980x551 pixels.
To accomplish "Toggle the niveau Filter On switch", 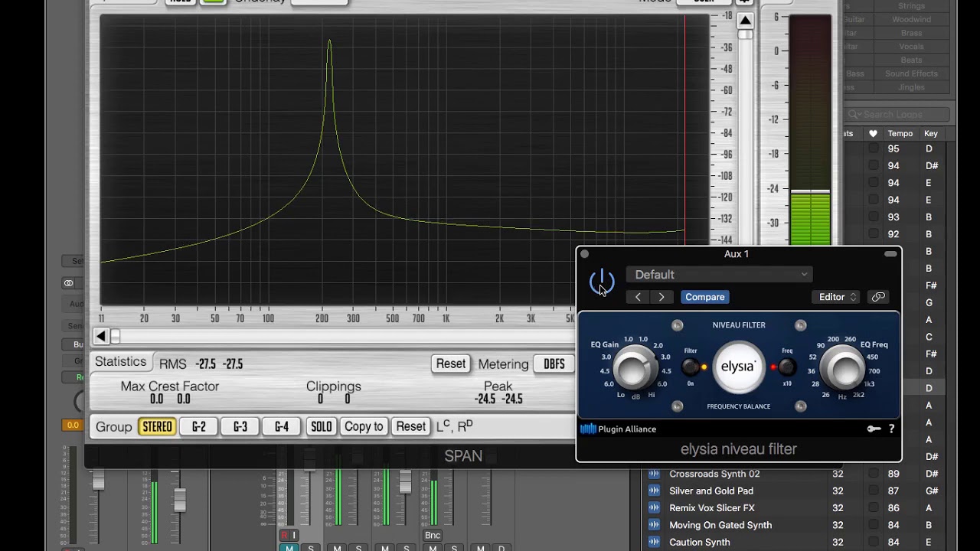I will pyautogui.click(x=691, y=367).
